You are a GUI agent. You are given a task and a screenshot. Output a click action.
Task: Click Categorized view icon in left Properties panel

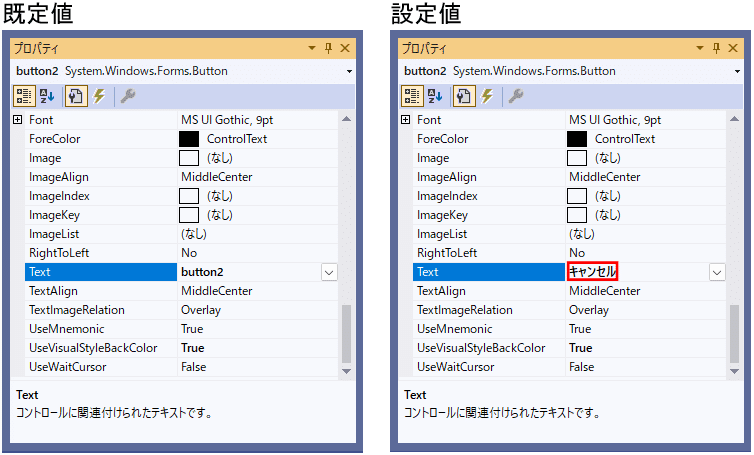24,96
